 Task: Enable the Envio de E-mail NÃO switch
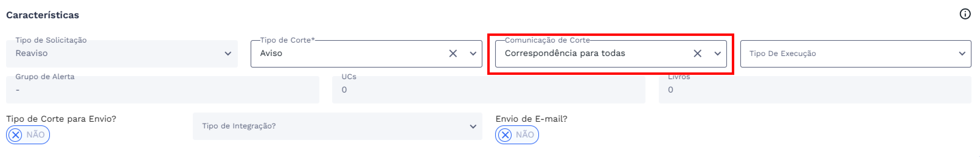517,135
